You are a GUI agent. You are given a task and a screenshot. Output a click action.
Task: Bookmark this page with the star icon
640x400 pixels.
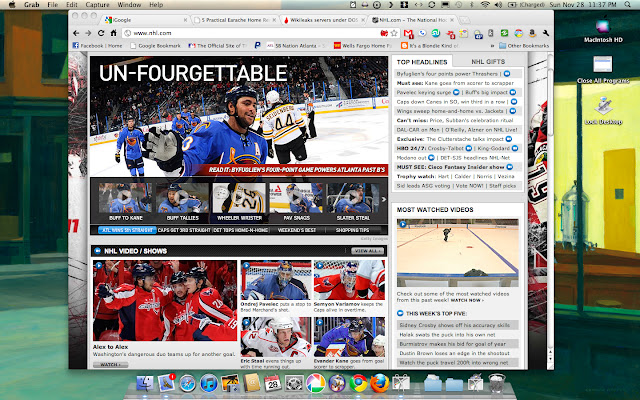(394, 33)
